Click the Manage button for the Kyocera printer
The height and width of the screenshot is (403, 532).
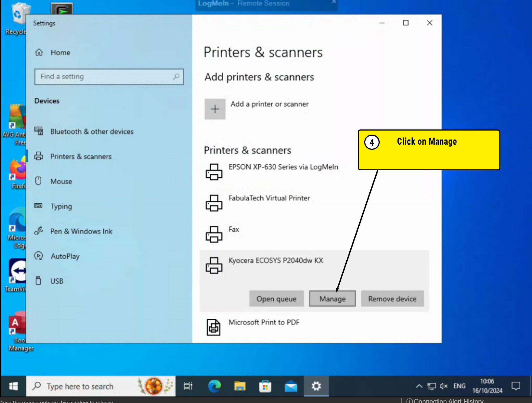pos(332,299)
